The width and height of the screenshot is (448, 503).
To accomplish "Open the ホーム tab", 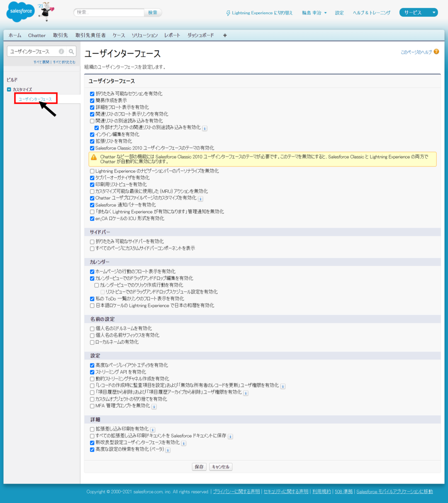I will (15, 36).
